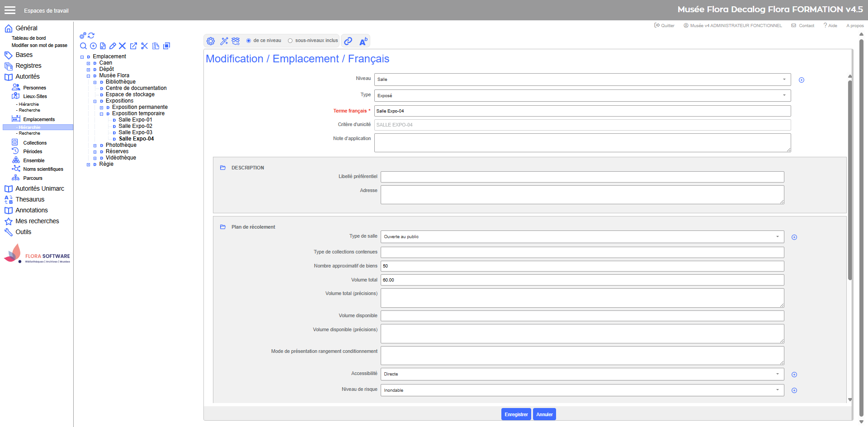Open the Collections item in sidebar
Image resolution: width=868 pixels, height=427 pixels.
click(x=35, y=143)
